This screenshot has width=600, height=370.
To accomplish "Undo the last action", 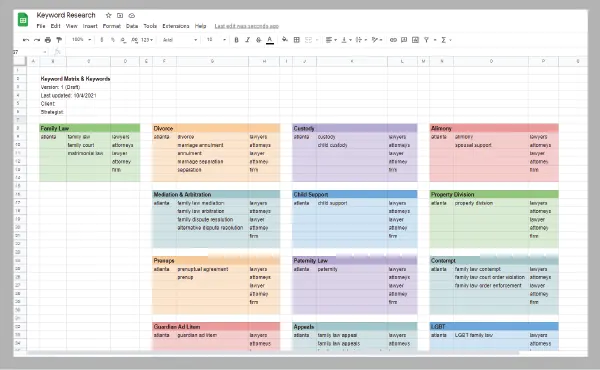I will point(26,40).
